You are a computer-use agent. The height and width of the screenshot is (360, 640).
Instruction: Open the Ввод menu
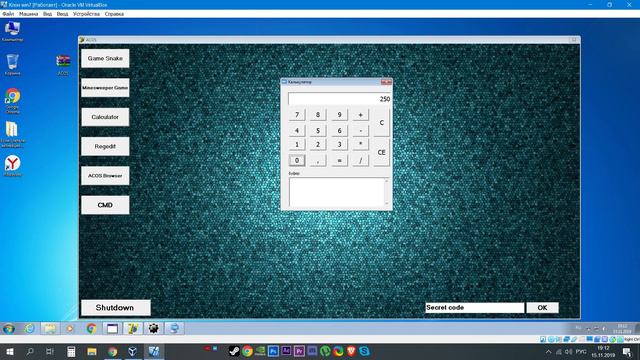[x=62, y=14]
